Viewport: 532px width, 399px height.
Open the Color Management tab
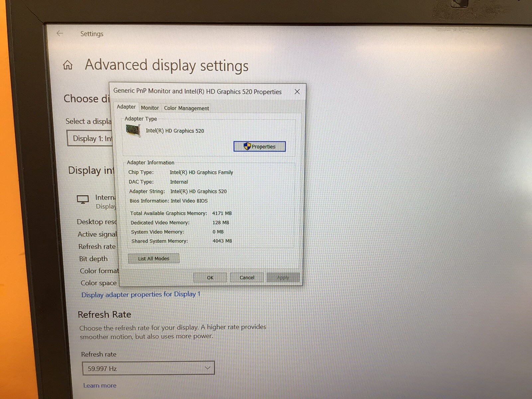[x=187, y=108]
